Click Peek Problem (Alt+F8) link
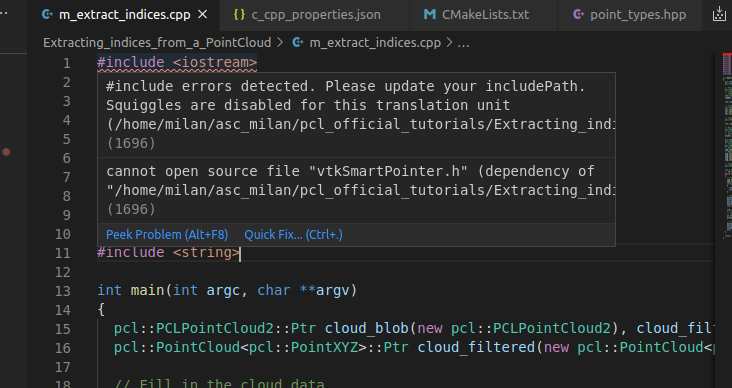The width and height of the screenshot is (732, 388). click(167, 234)
